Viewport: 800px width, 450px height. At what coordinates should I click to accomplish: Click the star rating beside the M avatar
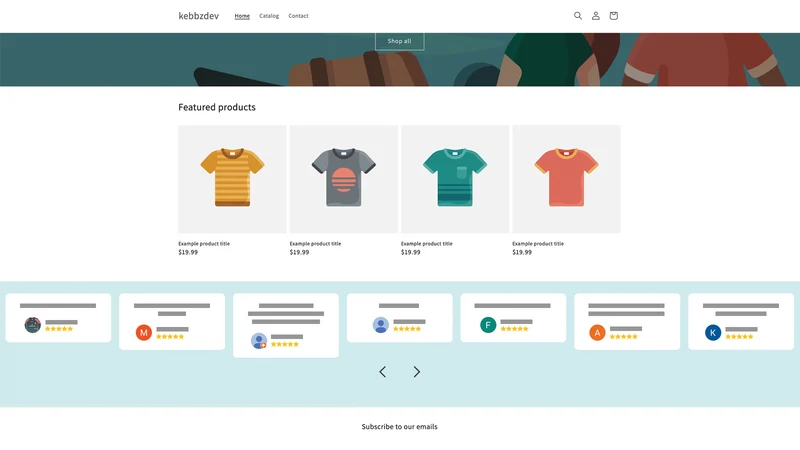click(170, 337)
